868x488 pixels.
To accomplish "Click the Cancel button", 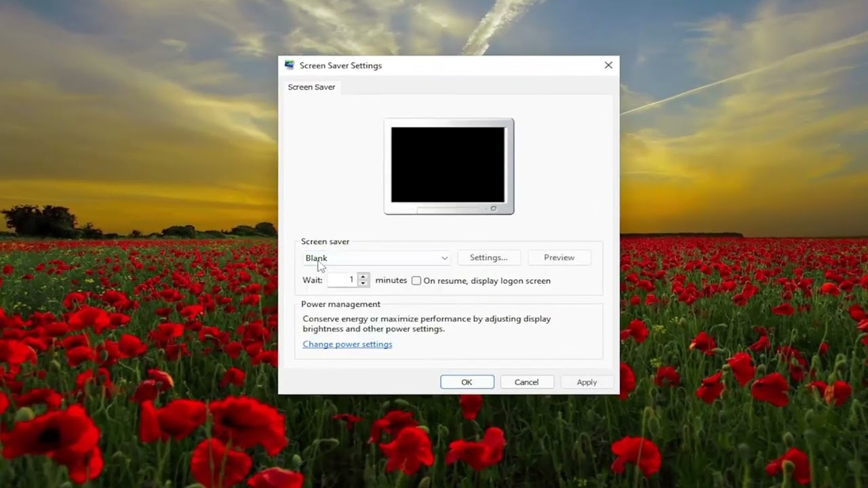I will click(527, 382).
